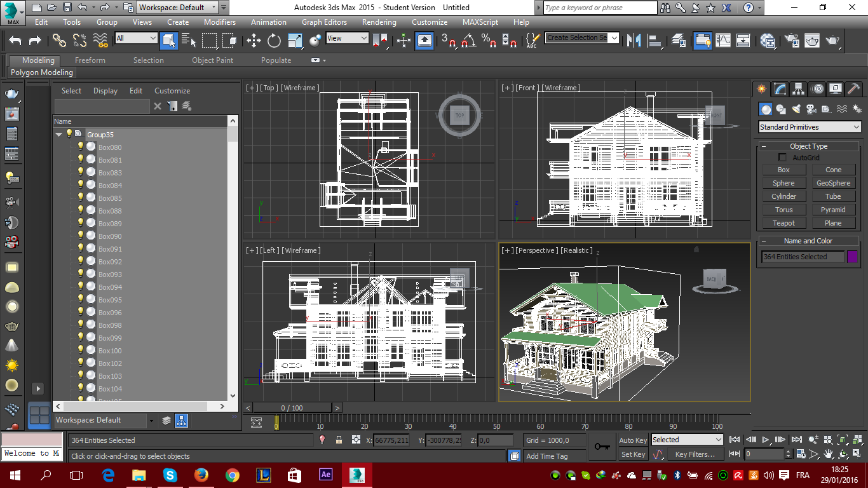Toggle the Percent Snap button
The image size is (868, 488).
click(x=489, y=41)
